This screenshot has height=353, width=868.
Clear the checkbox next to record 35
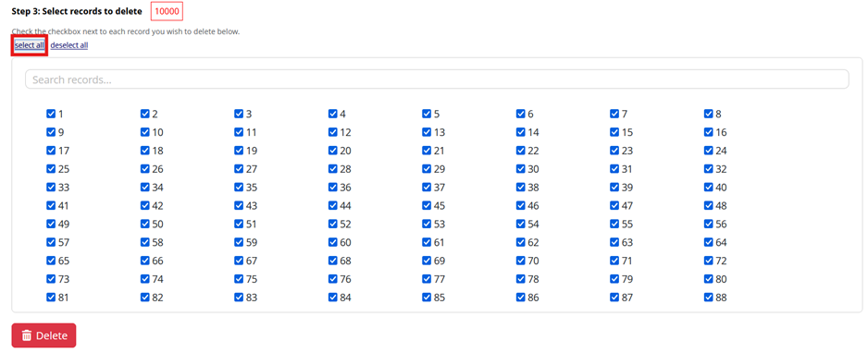click(x=239, y=188)
